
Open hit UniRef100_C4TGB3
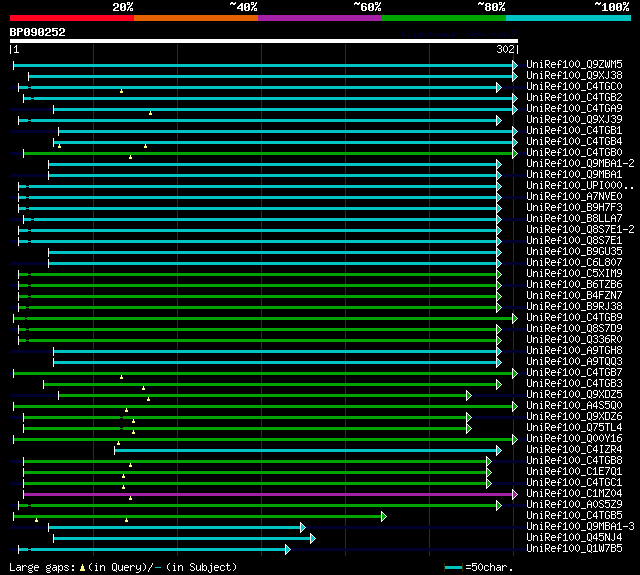574,384
